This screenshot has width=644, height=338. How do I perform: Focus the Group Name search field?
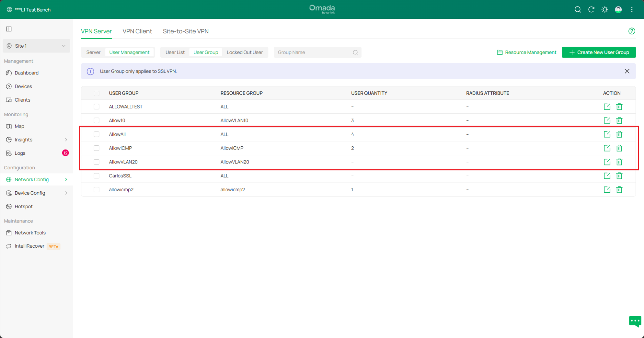click(x=317, y=52)
